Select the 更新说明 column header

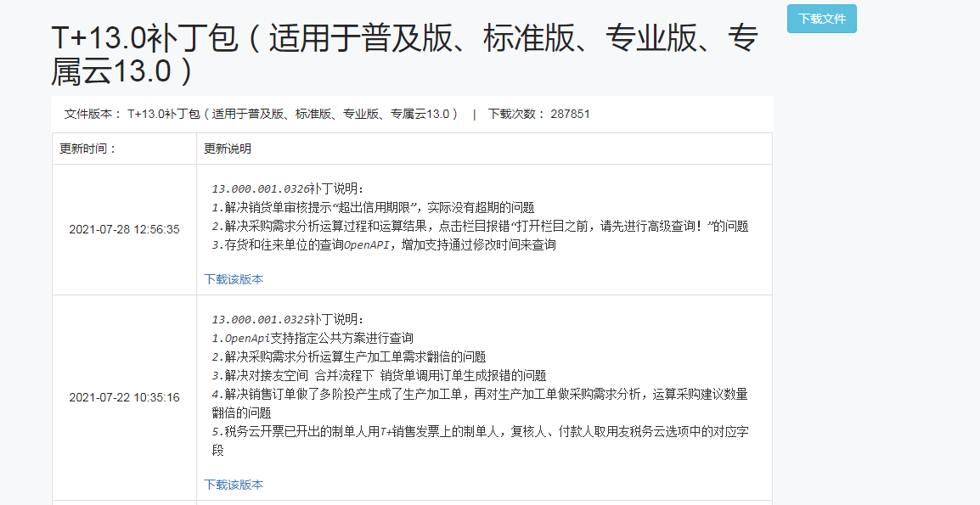228,149
